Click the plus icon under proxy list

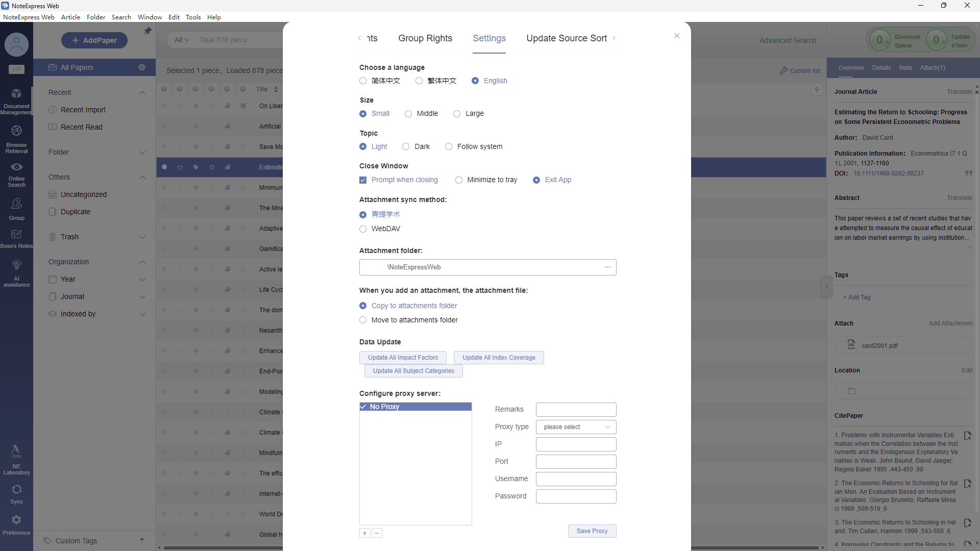tap(364, 533)
